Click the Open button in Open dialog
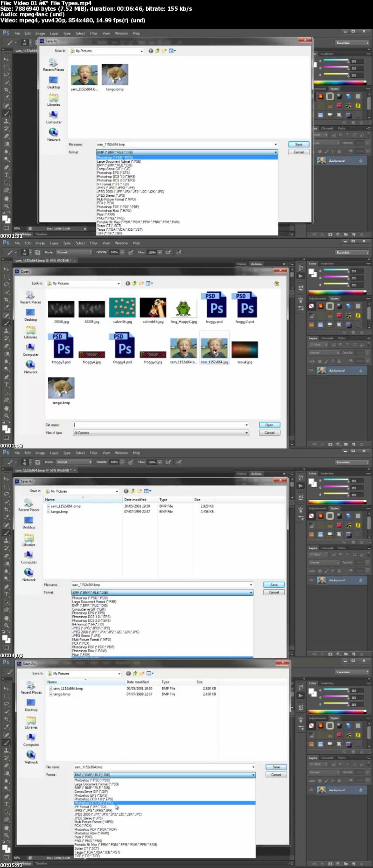The height and width of the screenshot is (868, 373). (x=269, y=425)
